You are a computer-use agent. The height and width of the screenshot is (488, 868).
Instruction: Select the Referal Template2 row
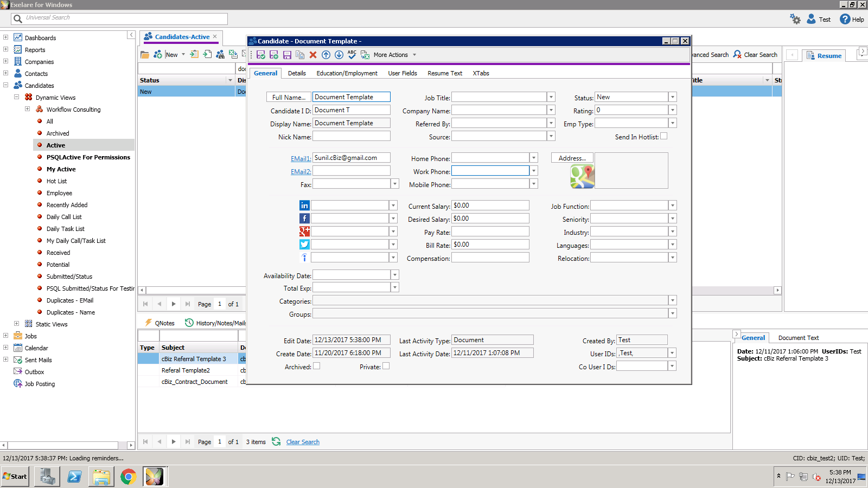point(186,370)
